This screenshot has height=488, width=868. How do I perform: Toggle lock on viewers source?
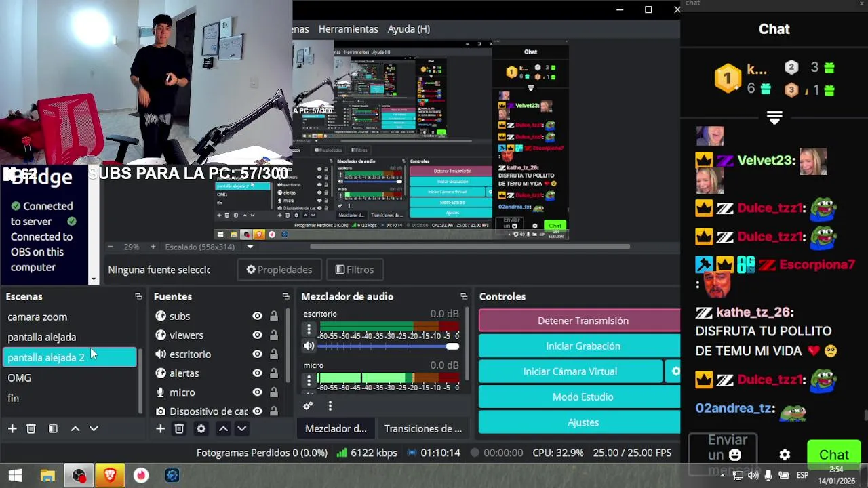[x=274, y=335]
